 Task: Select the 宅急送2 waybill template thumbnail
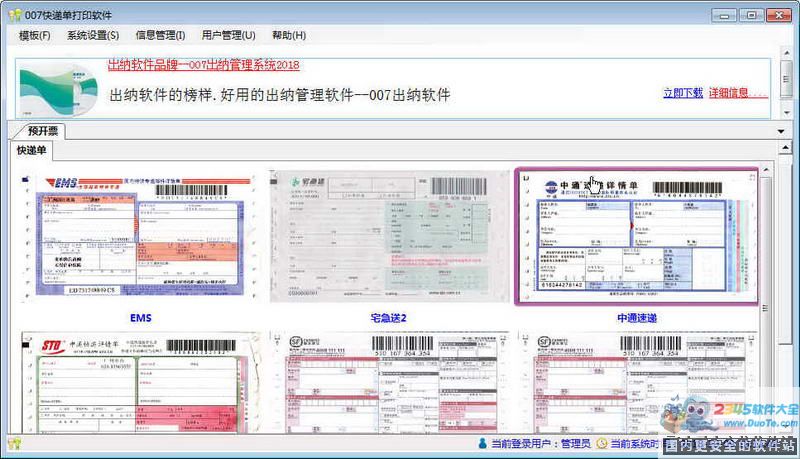click(389, 236)
